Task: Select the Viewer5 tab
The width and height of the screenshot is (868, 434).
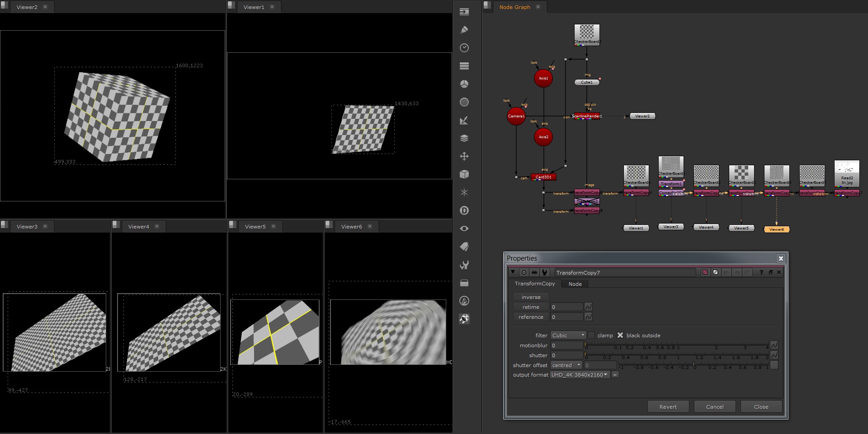Action: click(x=255, y=226)
